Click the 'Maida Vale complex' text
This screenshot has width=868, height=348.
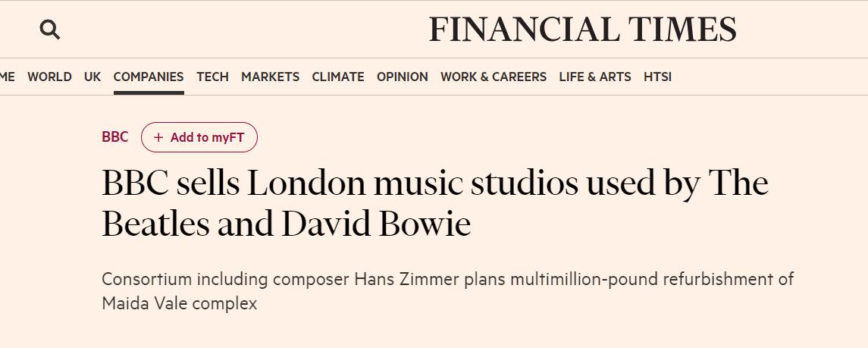(x=180, y=304)
